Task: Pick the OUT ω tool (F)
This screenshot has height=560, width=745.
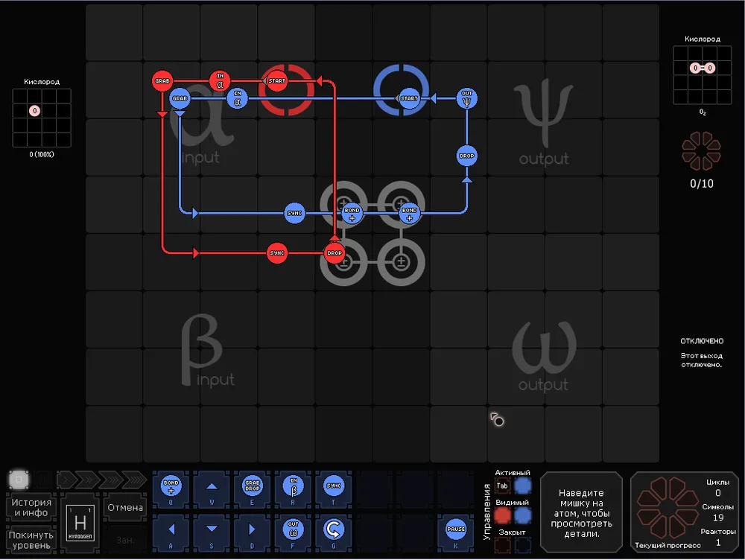Action: point(293,532)
